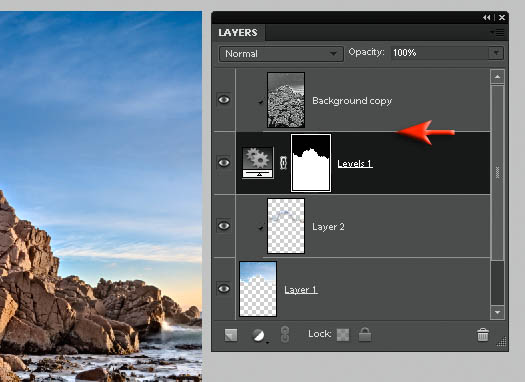
Task: Click the Layer 2 name text
Action: click(328, 227)
